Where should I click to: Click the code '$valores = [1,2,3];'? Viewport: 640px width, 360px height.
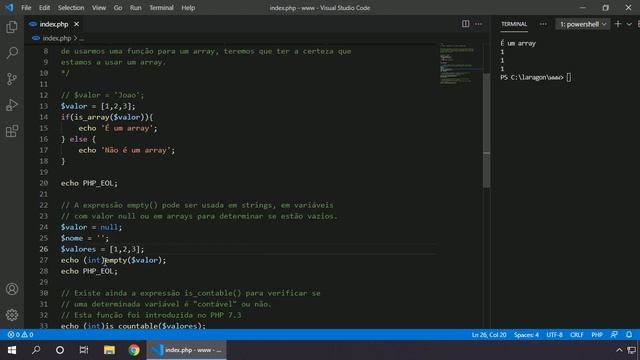coord(102,249)
